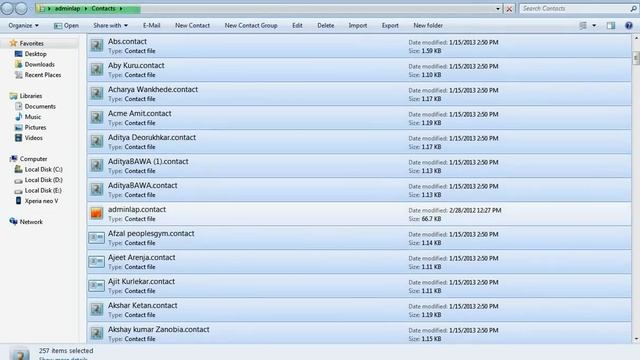Click New Contact in the toolbar
The height and width of the screenshot is (360, 640).
pos(192,25)
